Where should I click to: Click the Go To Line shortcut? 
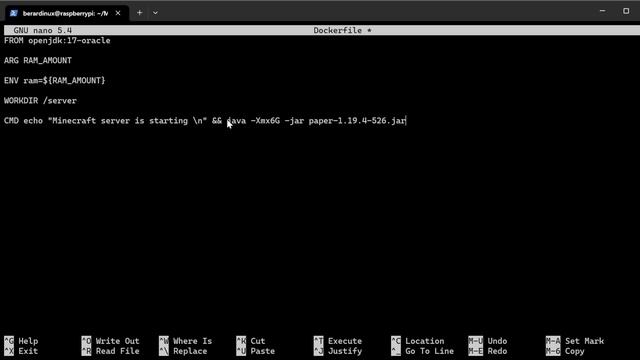tap(422, 351)
